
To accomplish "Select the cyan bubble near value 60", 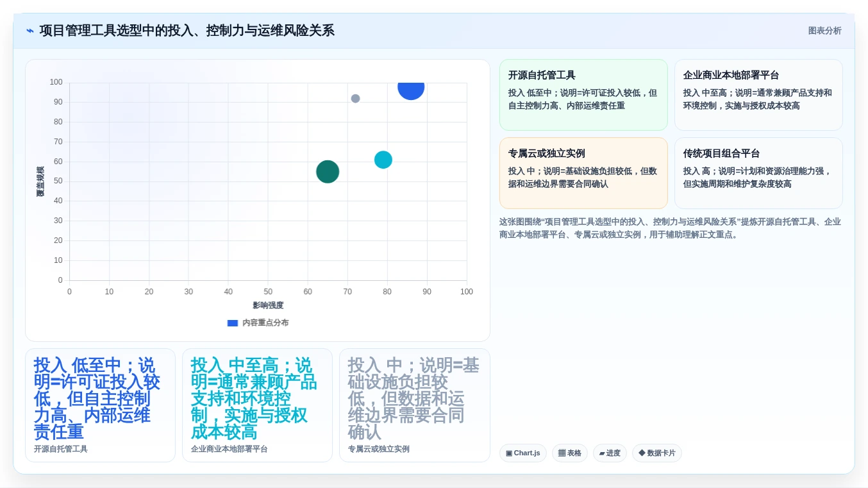I will tap(383, 160).
